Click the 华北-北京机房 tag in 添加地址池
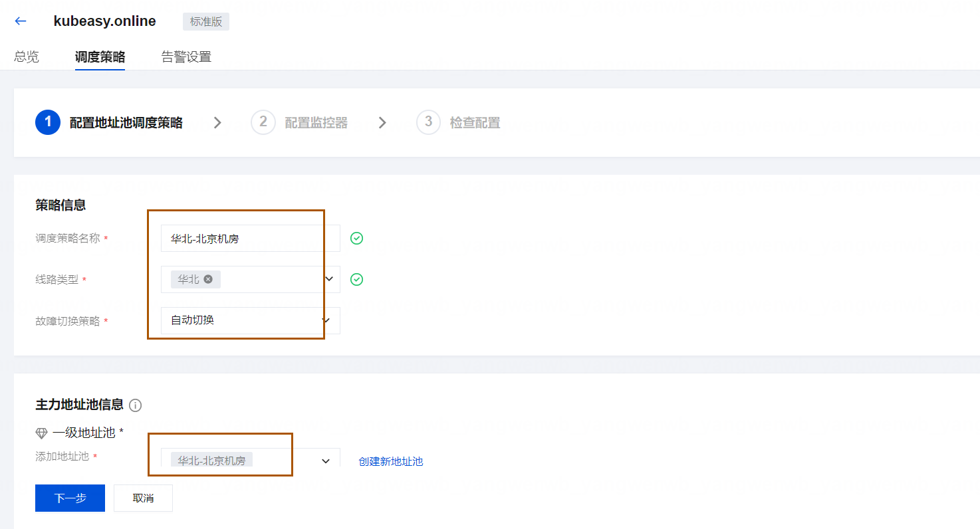 tap(211, 460)
